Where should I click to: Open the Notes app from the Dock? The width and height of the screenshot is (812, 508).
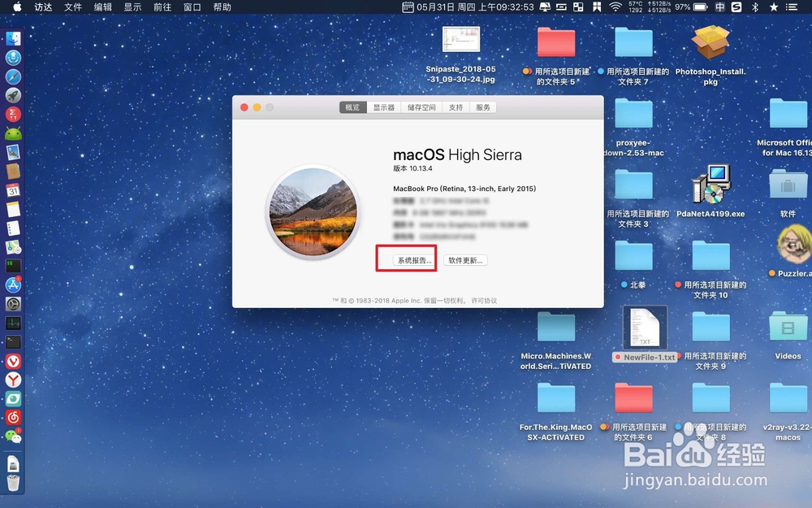13,207
